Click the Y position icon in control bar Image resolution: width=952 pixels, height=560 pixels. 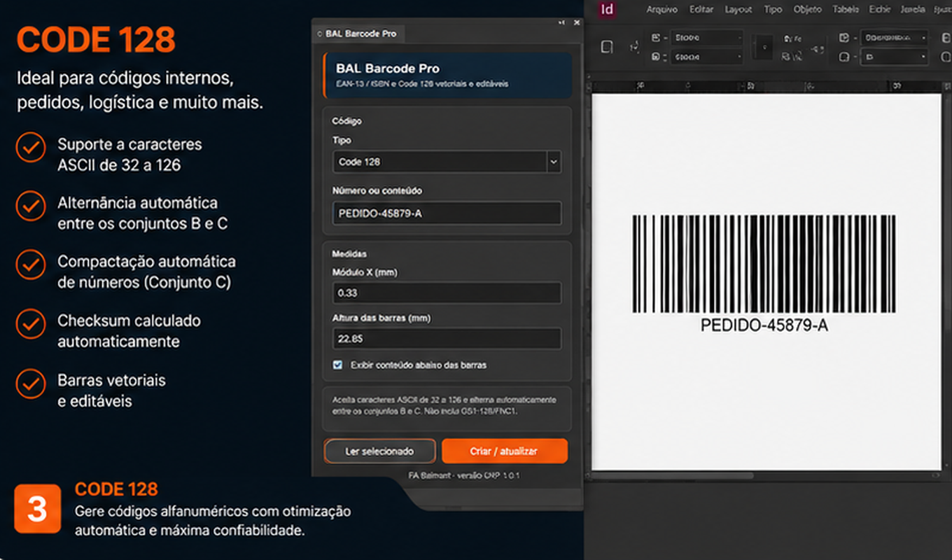(x=656, y=57)
